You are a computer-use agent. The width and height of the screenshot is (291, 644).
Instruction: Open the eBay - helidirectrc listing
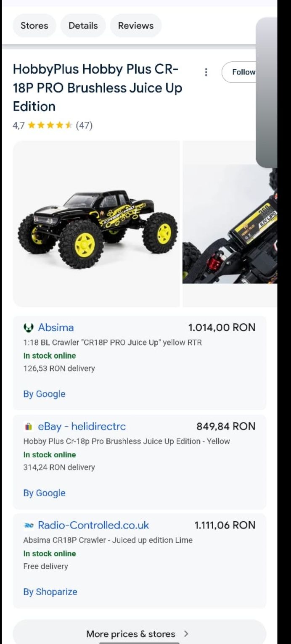click(82, 427)
